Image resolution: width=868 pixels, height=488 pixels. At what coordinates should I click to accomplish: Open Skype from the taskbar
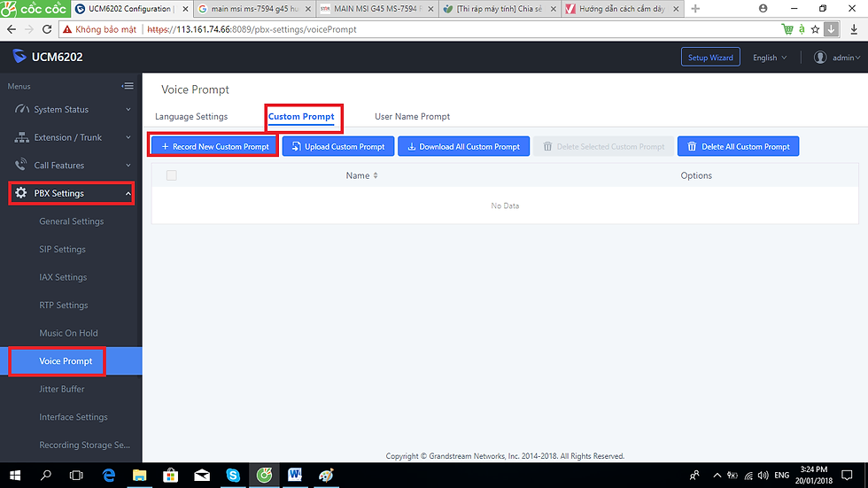click(x=233, y=476)
